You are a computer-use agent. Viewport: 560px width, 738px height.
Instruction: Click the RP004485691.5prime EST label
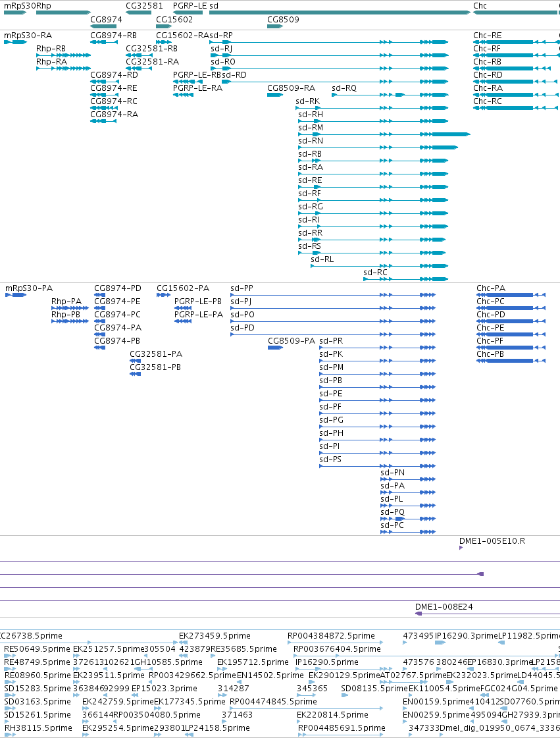click(x=342, y=729)
